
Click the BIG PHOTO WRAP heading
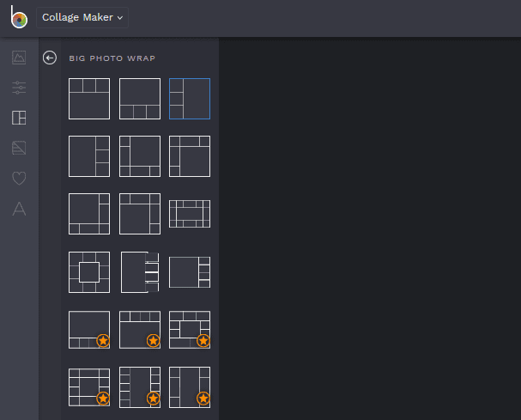[112, 58]
